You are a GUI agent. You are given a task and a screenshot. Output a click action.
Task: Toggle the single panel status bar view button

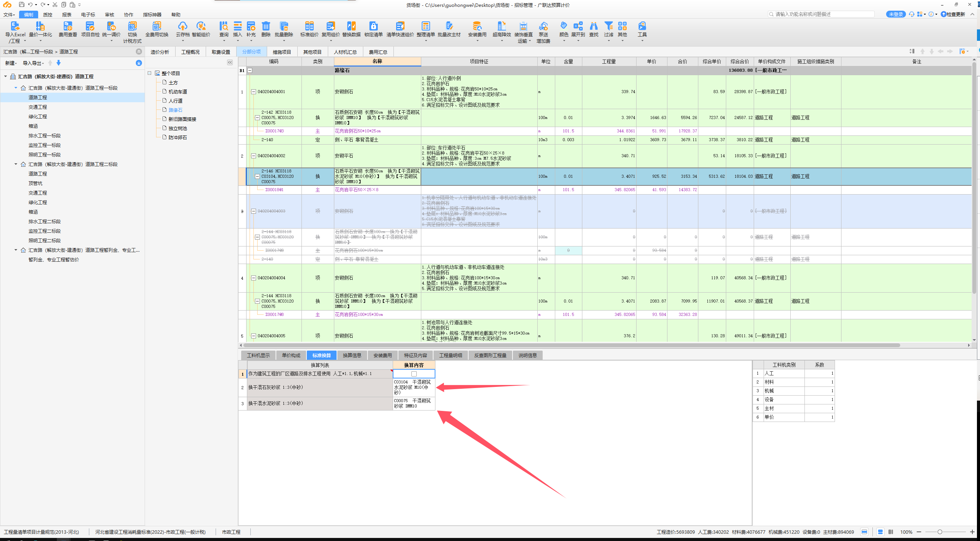[864, 532]
